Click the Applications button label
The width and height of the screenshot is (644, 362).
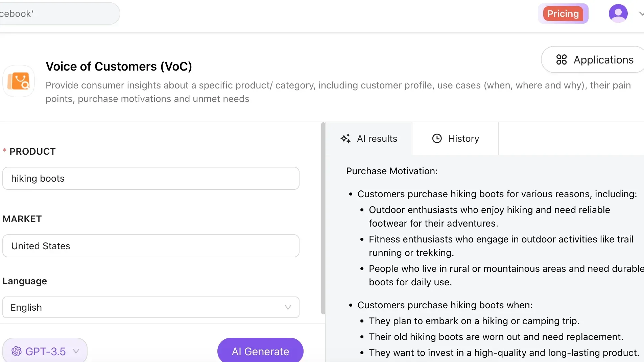tap(603, 60)
